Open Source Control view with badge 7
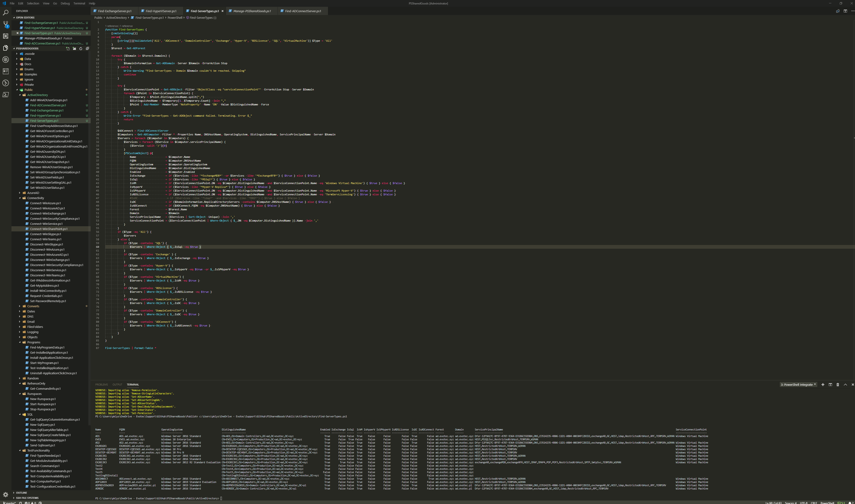This screenshot has height=504, width=855. point(5,24)
